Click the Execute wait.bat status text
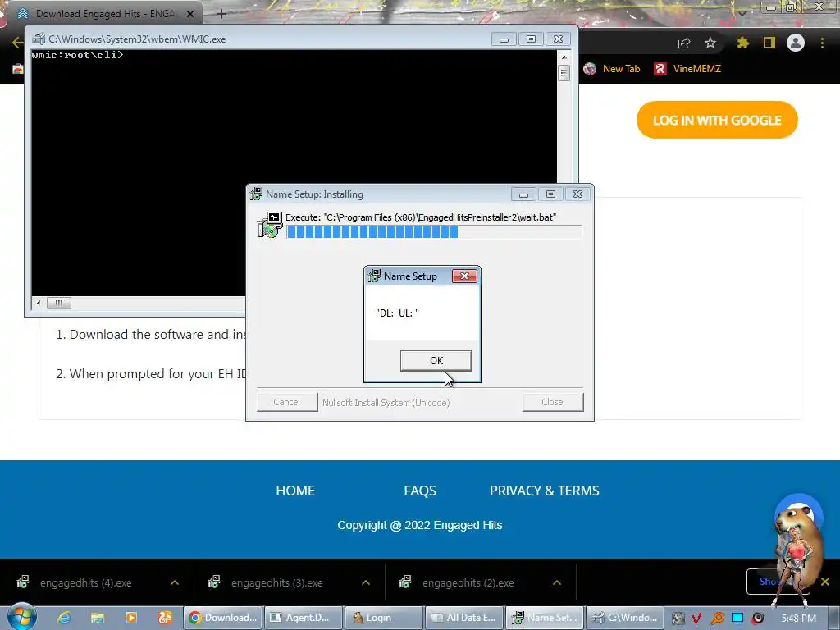Image resolution: width=840 pixels, height=630 pixels. point(421,217)
